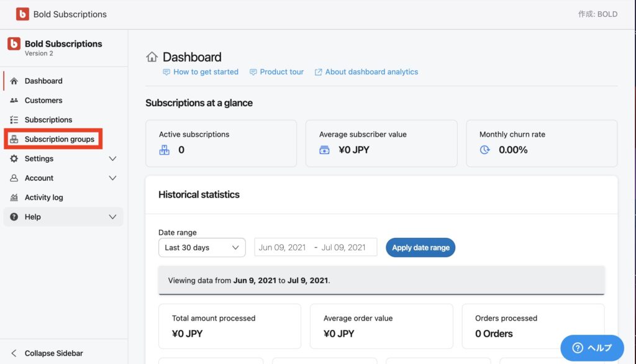The image size is (636, 364).
Task: Click the Total amount processed card
Action: tap(230, 326)
